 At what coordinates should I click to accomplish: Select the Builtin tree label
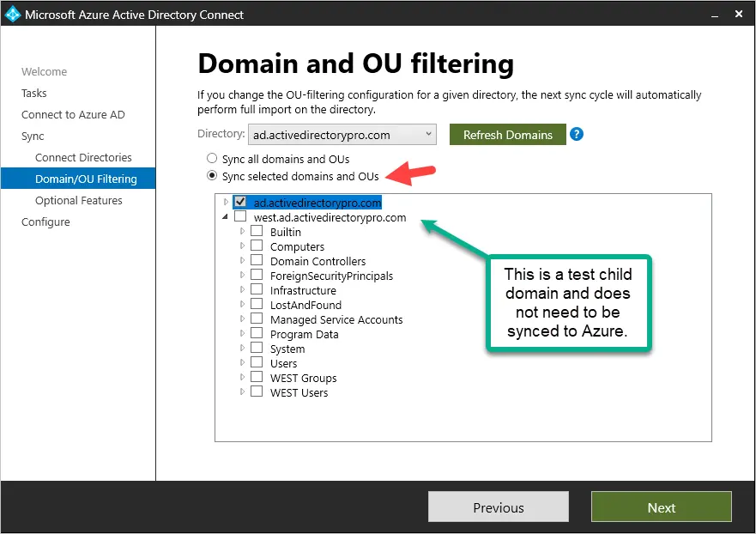(x=286, y=232)
